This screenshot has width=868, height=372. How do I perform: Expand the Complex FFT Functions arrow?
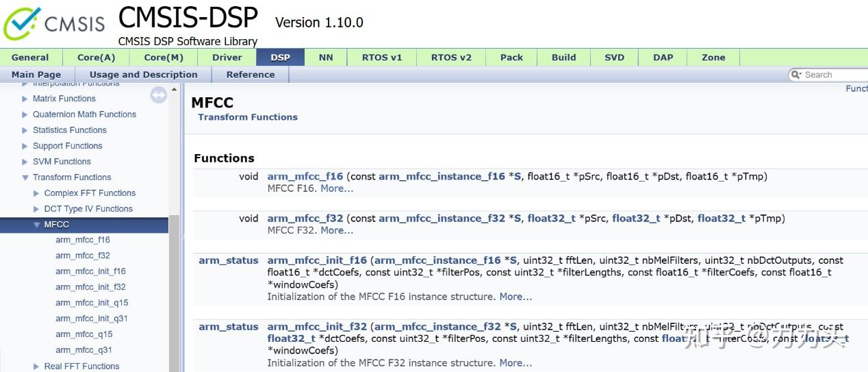37,193
